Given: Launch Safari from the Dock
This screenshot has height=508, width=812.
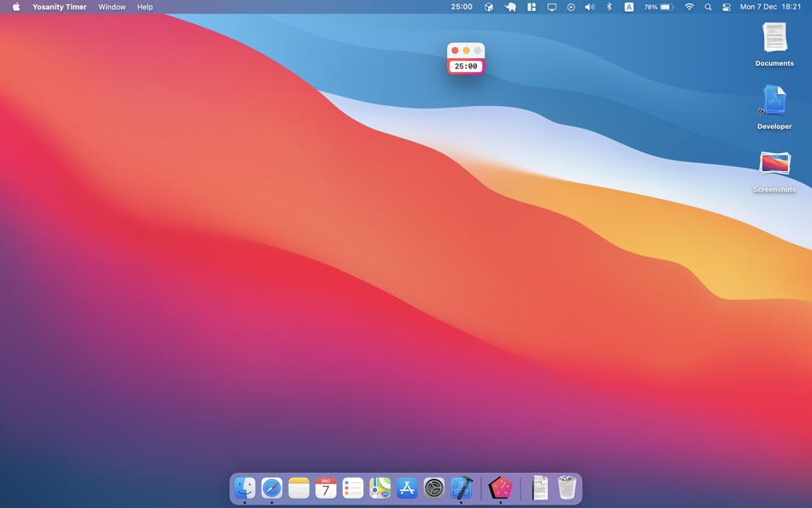Looking at the screenshot, I should (272, 487).
